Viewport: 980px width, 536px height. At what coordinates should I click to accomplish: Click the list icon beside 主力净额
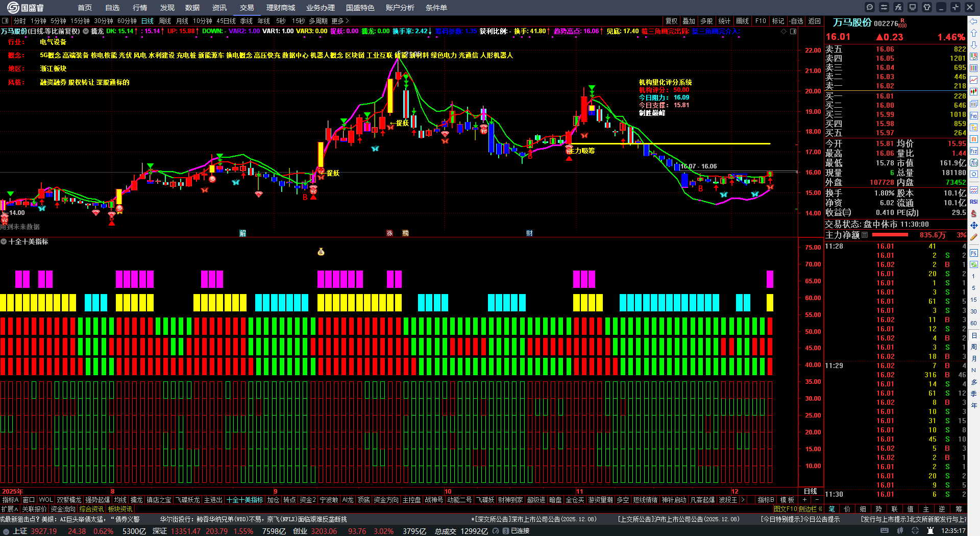865,235
